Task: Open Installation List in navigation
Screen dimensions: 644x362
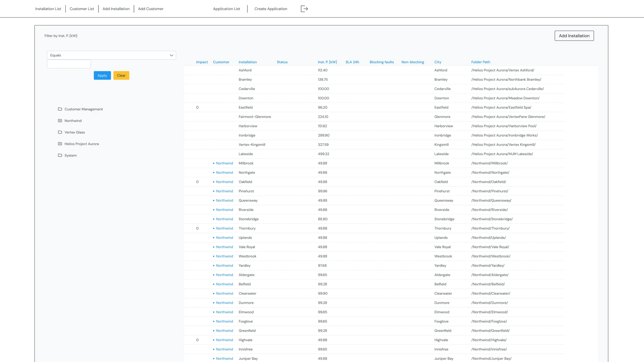Action: coord(48,9)
